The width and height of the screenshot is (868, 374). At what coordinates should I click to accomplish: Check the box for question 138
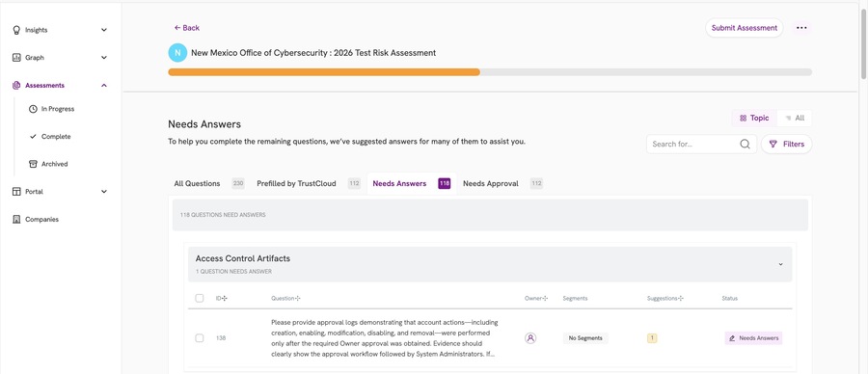pyautogui.click(x=200, y=338)
